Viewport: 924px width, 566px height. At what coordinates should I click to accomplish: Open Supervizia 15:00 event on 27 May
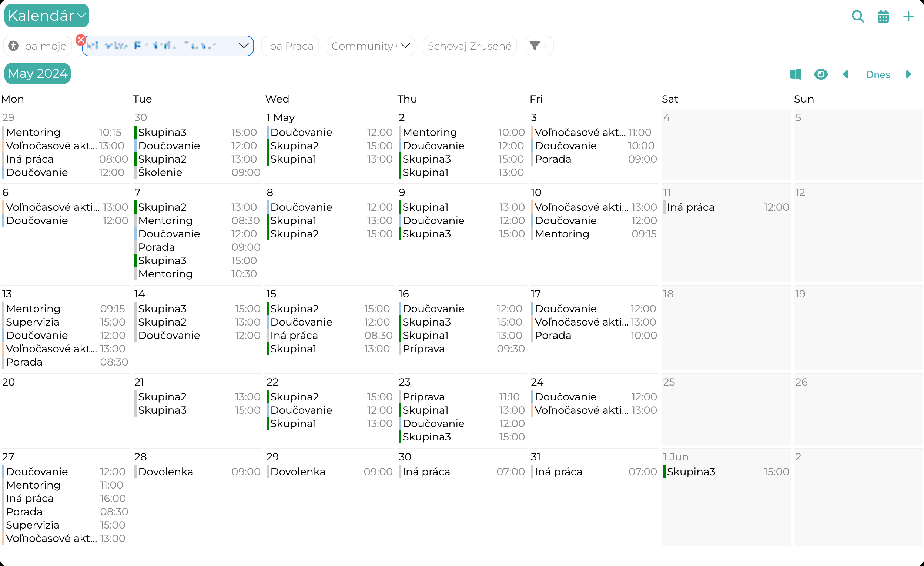pyautogui.click(x=65, y=525)
